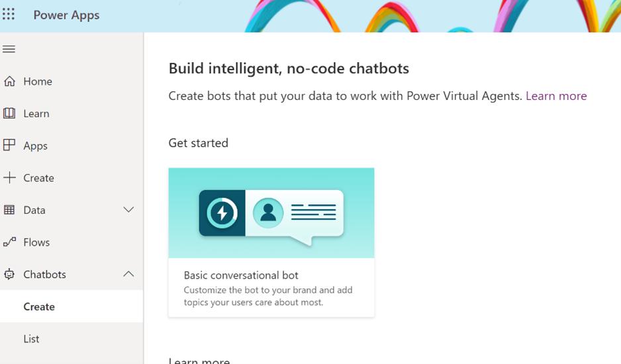Click the bot card description text
The image size is (621, 364).
tap(267, 296)
